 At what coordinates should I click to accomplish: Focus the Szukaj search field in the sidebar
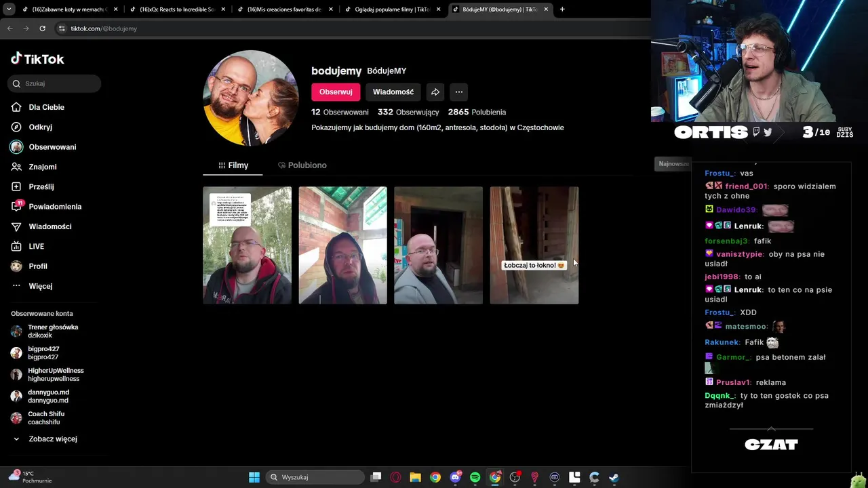[55, 83]
